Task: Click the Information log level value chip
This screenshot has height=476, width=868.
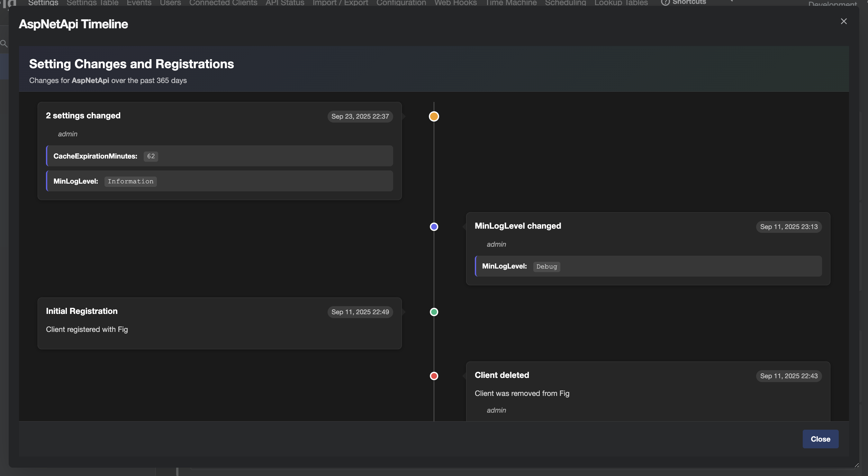Action: coord(131,181)
